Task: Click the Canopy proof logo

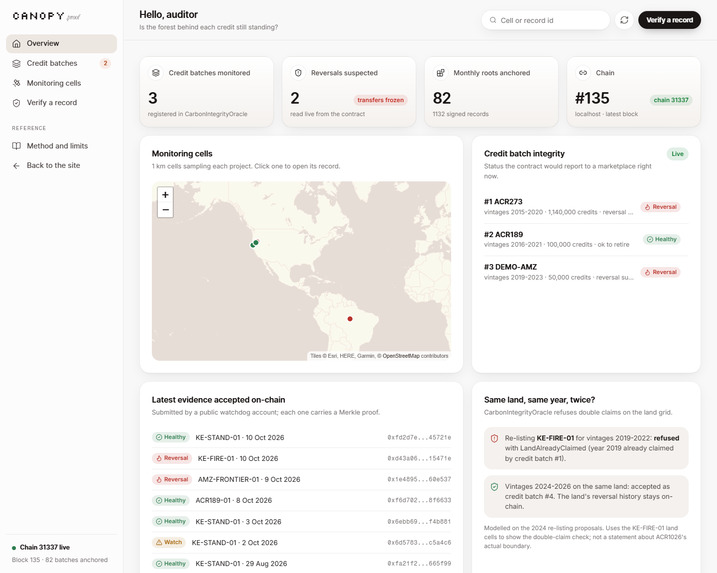Action: tap(46, 16)
